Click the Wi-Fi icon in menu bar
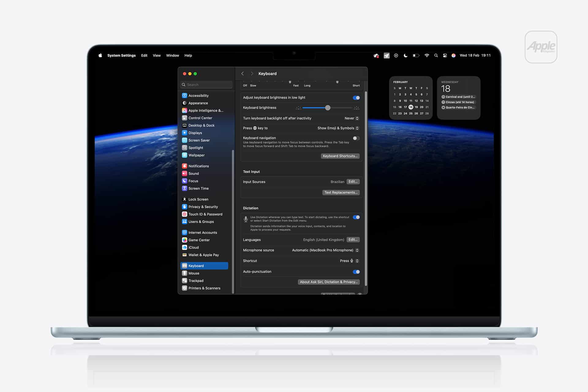The width and height of the screenshot is (588, 392). click(427, 55)
